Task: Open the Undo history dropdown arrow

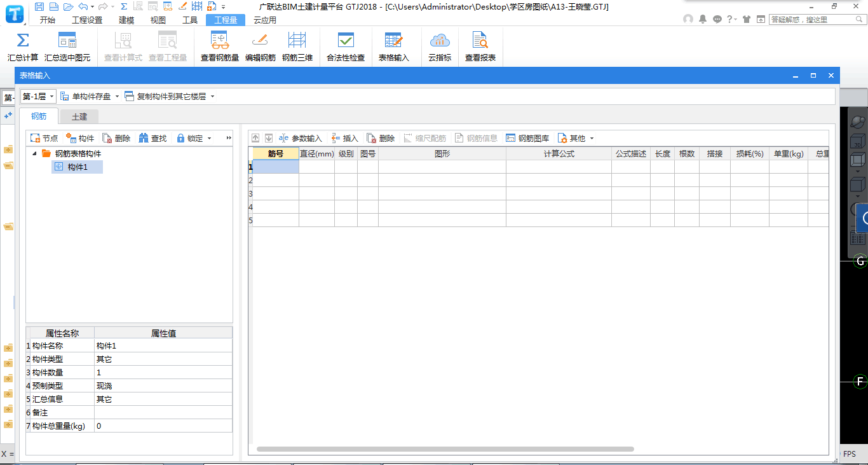Action: pos(92,7)
